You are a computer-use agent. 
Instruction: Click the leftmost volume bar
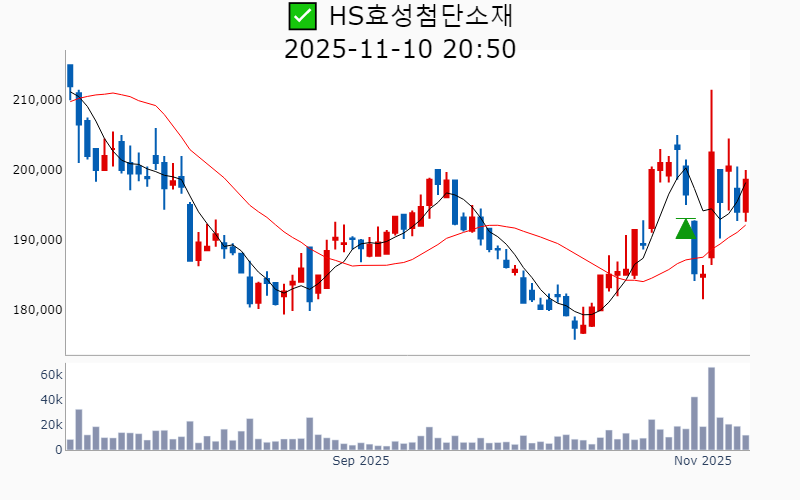pos(70,444)
